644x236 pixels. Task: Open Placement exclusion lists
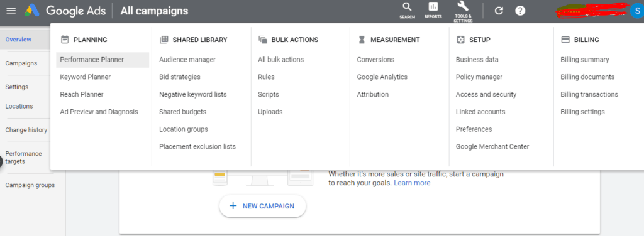(x=197, y=147)
